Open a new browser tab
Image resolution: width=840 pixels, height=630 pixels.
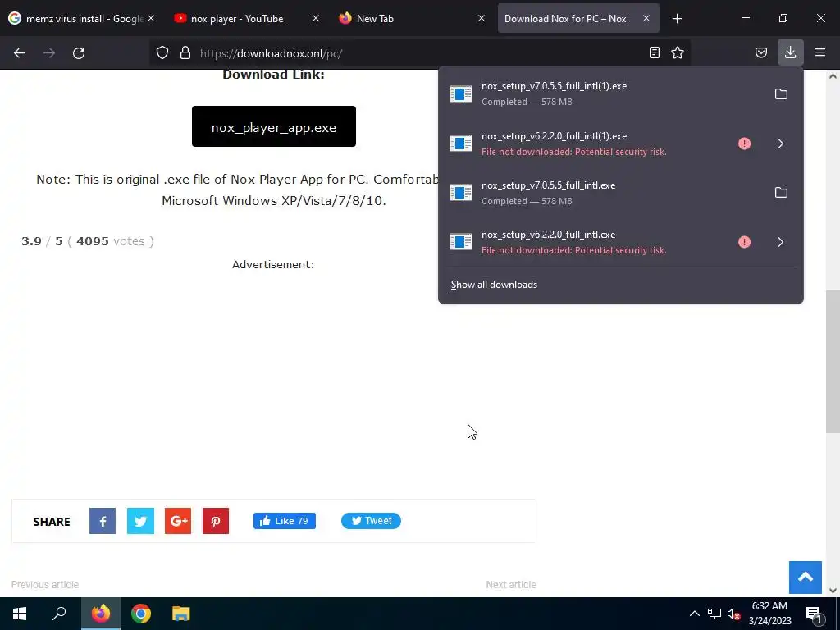coord(677,19)
